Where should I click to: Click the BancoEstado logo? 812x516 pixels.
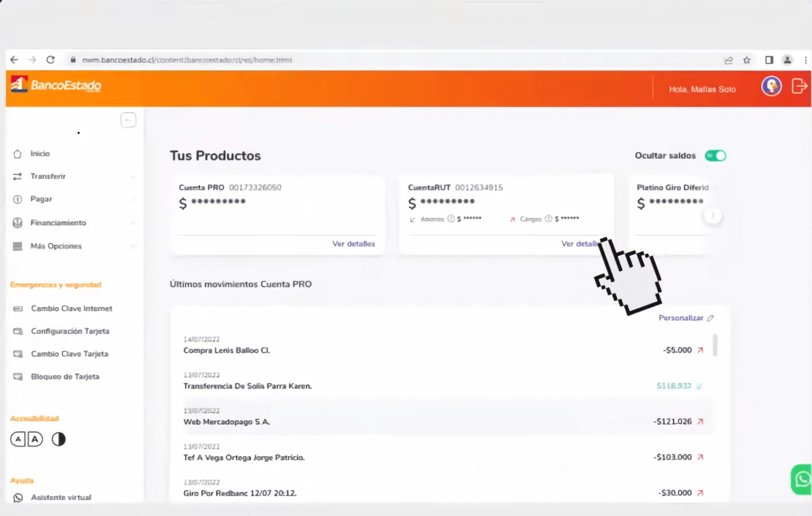tap(56, 85)
